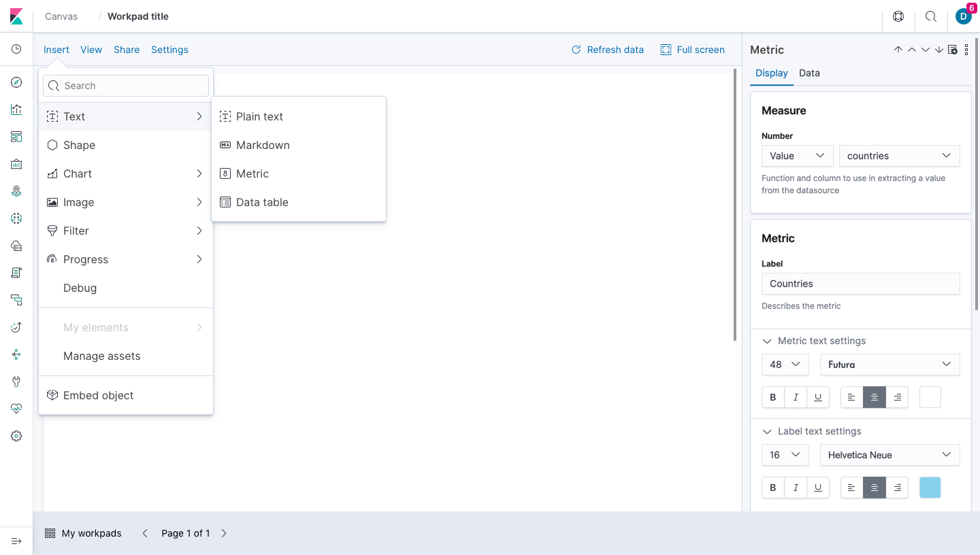Align metric text center
Viewport: 980px width, 555px height.
[x=875, y=397]
